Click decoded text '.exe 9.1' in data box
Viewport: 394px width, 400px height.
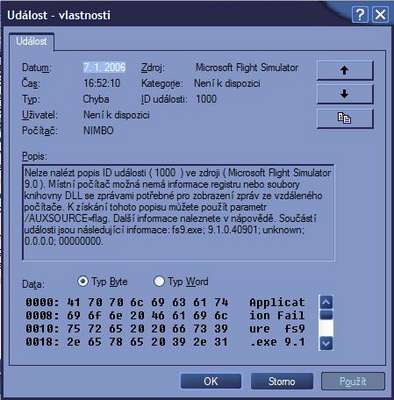[x=277, y=342]
